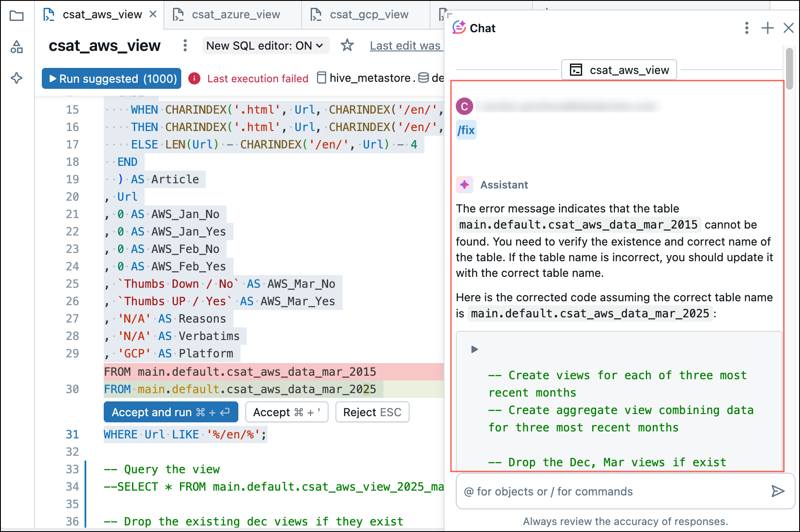Close the Chat panel

tap(789, 28)
